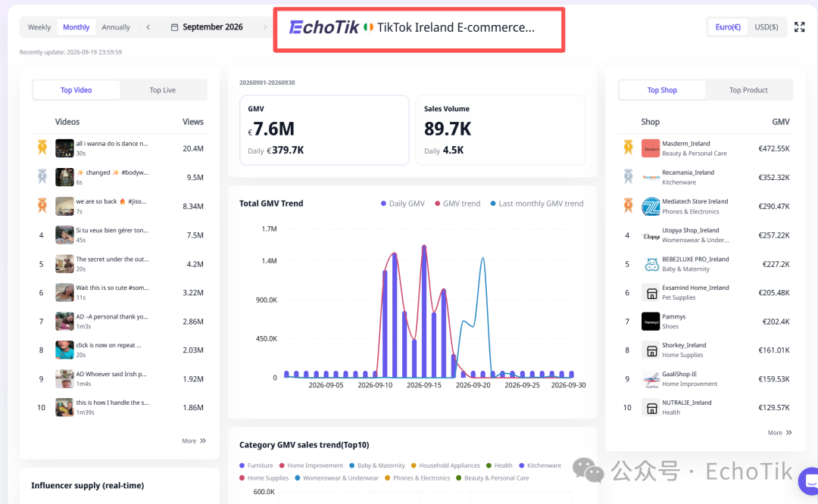The image size is (818, 504).
Task: Click the GaaliShop-IE logo
Action: pyautogui.click(x=651, y=379)
